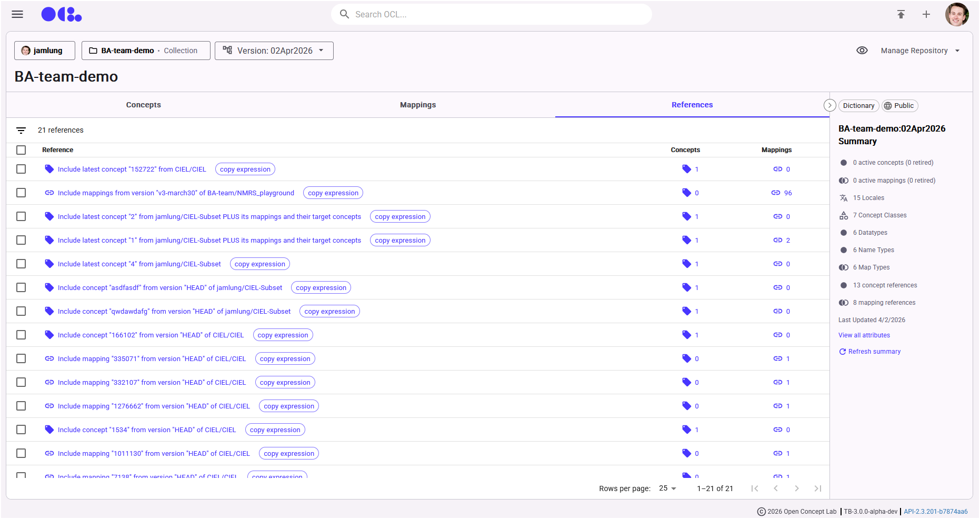This screenshot has height=519, width=980.
Task: Open the Version: 02Apr2026 dropdown
Action: pos(274,51)
